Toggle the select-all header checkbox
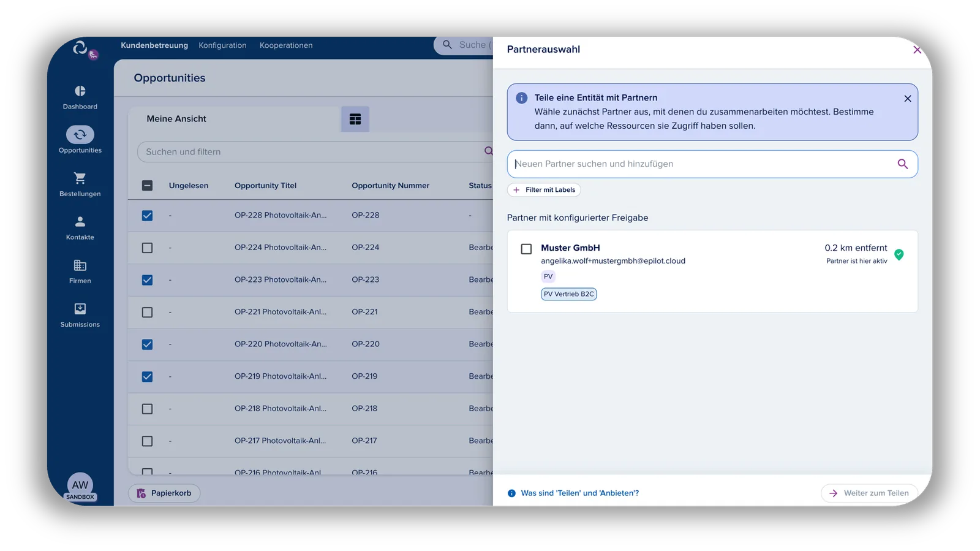The height and width of the screenshot is (551, 980). [x=147, y=186]
